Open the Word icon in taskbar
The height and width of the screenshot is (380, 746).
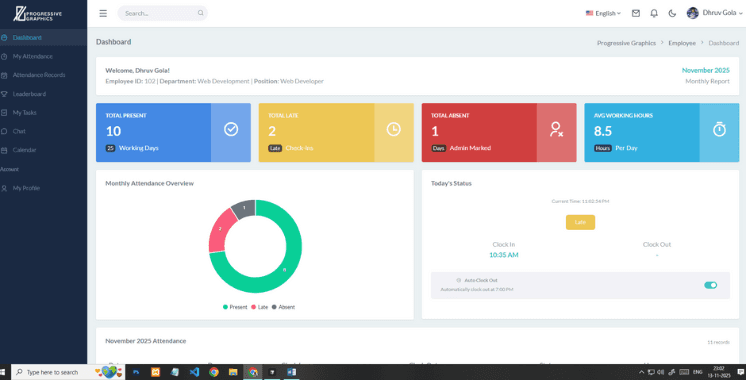click(292, 372)
